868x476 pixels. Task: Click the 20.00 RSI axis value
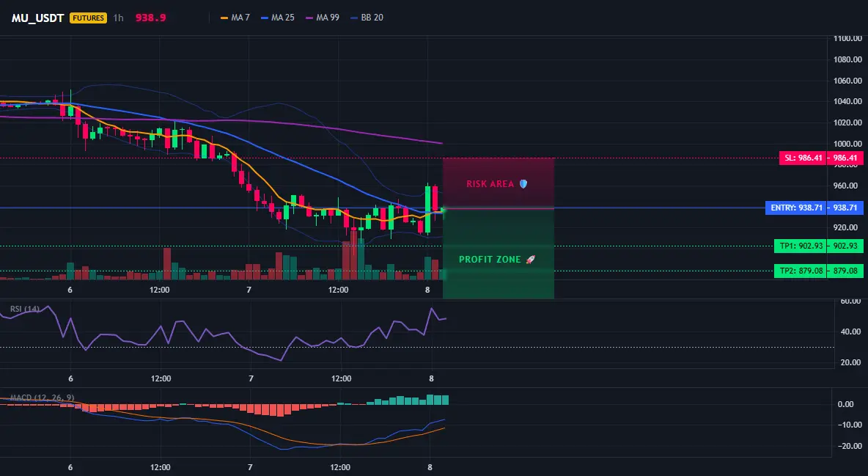click(850, 362)
